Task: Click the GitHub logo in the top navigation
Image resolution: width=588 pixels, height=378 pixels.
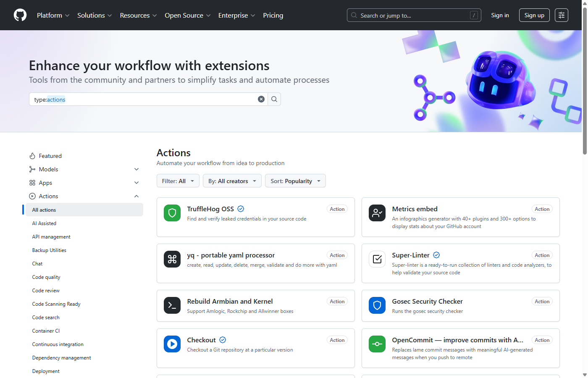Action: (20, 15)
